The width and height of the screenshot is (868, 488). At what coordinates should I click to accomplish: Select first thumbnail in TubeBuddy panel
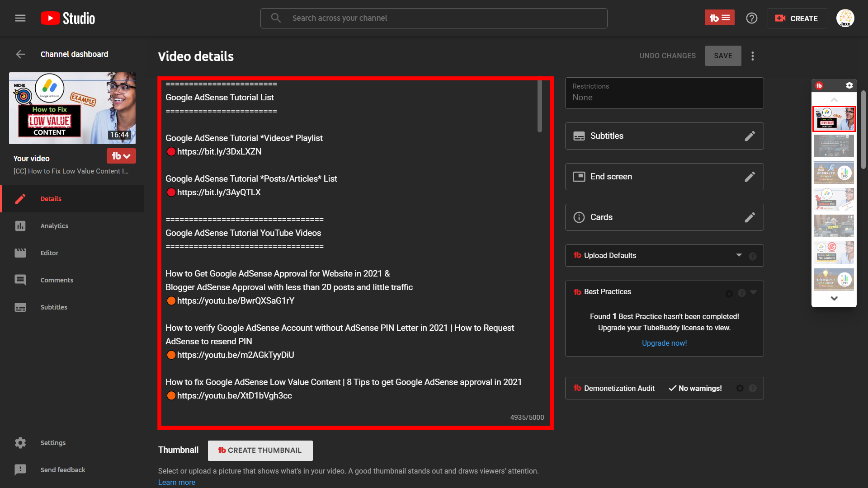tap(834, 119)
